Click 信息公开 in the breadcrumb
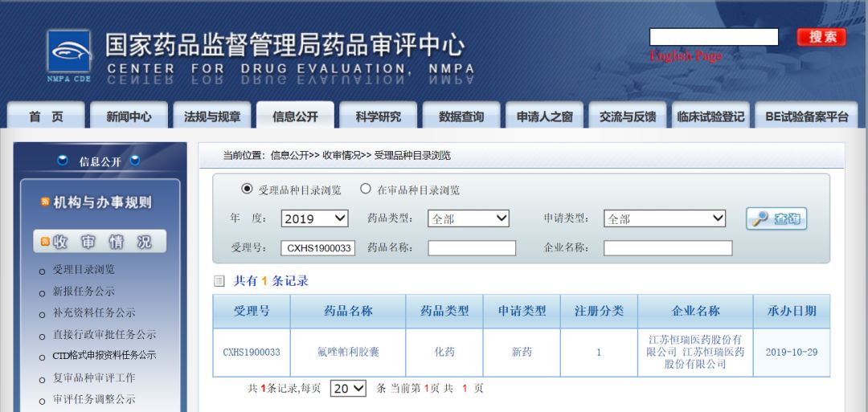The width and height of the screenshot is (868, 412). 289,156
